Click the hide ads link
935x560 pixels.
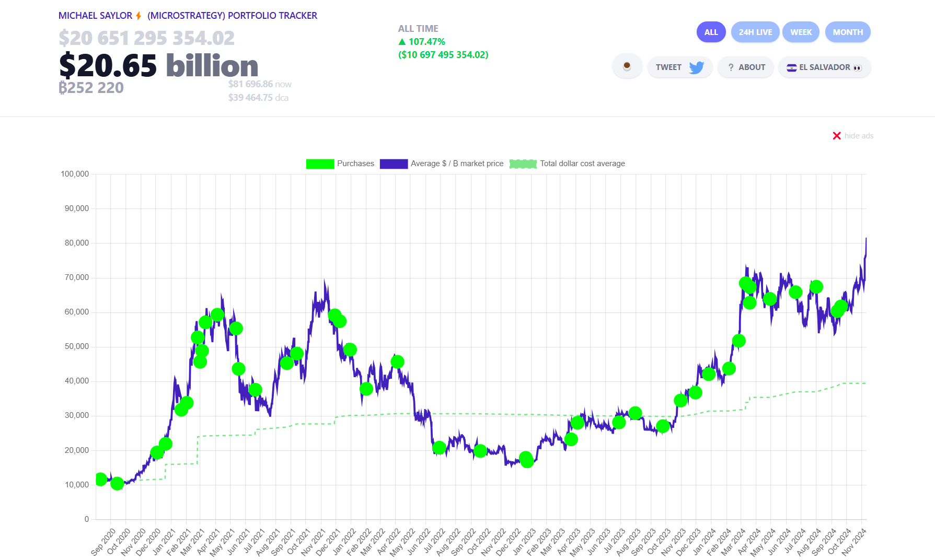(x=853, y=136)
